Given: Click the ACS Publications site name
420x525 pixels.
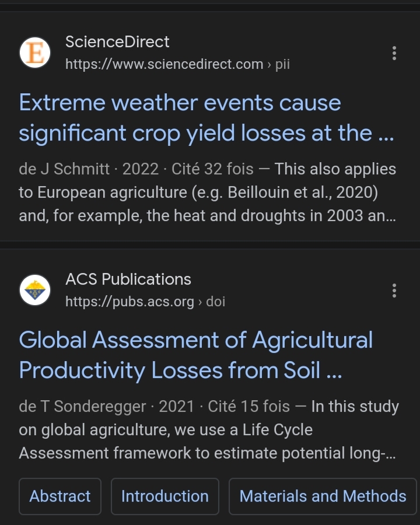Looking at the screenshot, I should tap(128, 279).
